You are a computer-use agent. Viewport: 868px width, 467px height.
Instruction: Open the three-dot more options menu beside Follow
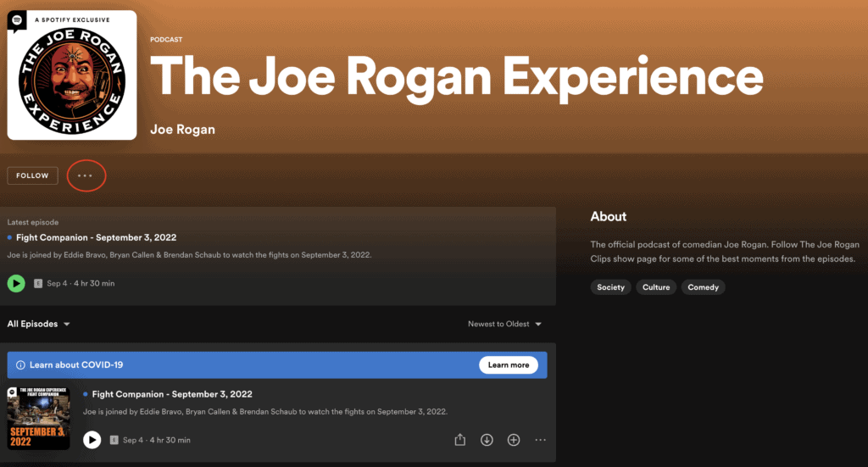click(85, 175)
